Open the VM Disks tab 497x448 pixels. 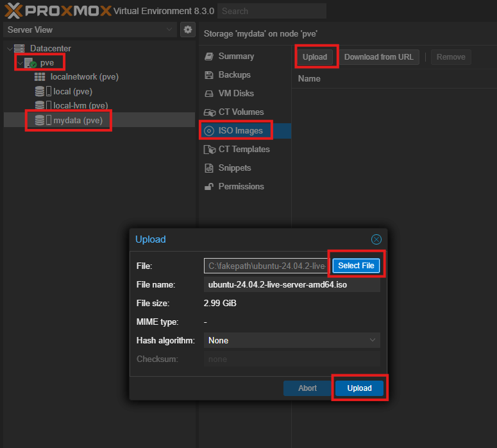click(x=245, y=94)
